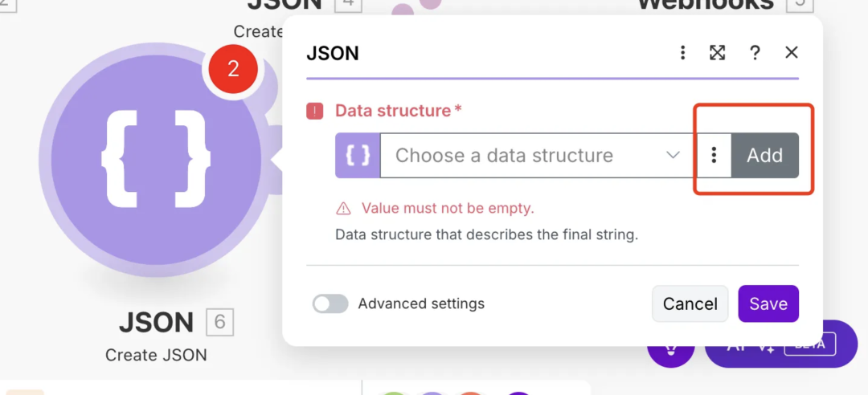
Task: Save the JSON module settings
Action: tap(768, 303)
